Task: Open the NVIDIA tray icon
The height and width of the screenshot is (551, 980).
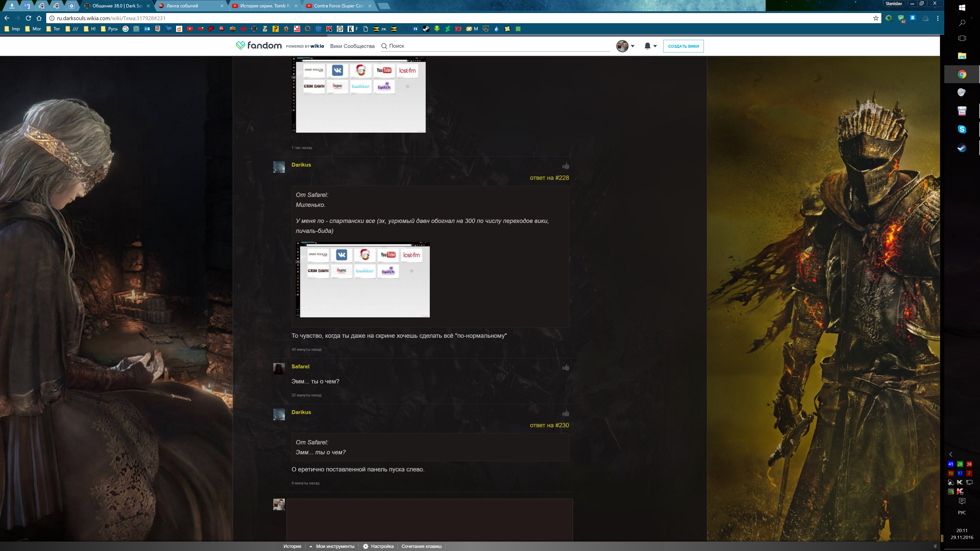Action: (x=950, y=492)
